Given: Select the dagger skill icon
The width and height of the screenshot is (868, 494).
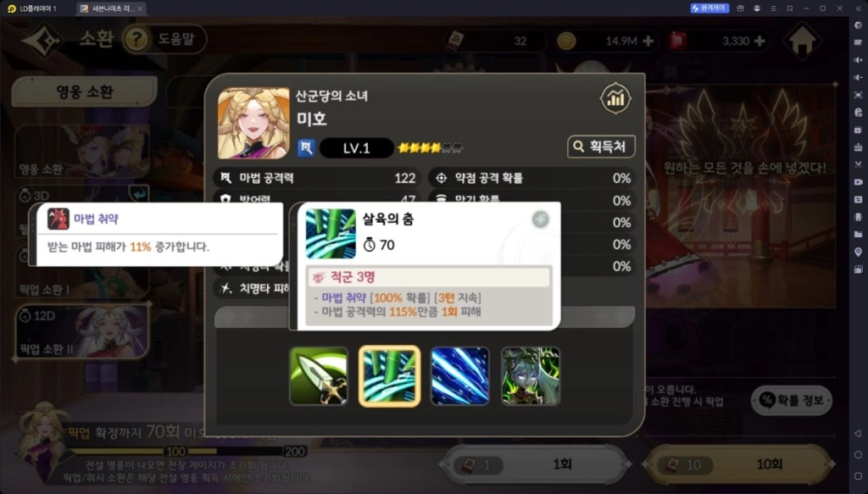Looking at the screenshot, I should pyautogui.click(x=319, y=376).
